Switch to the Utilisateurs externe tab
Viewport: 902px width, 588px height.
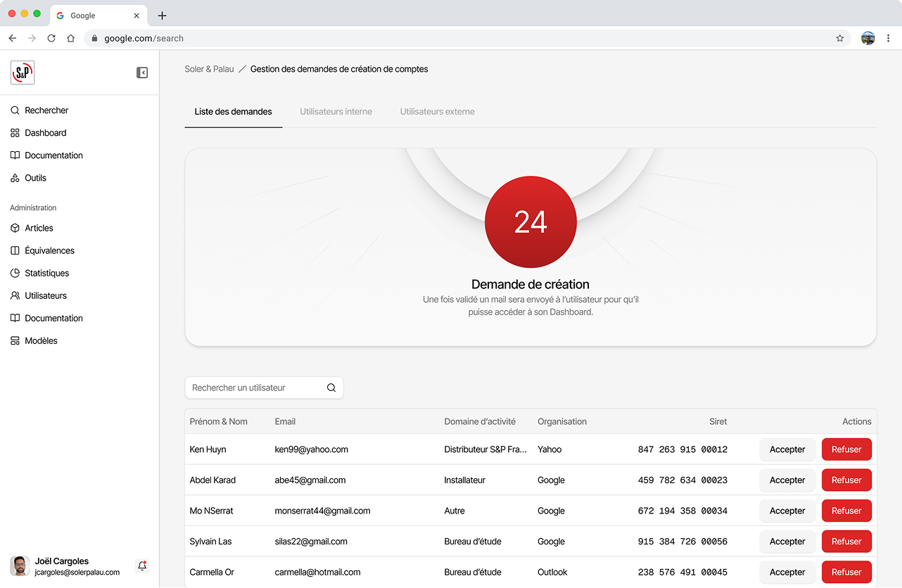pyautogui.click(x=437, y=111)
